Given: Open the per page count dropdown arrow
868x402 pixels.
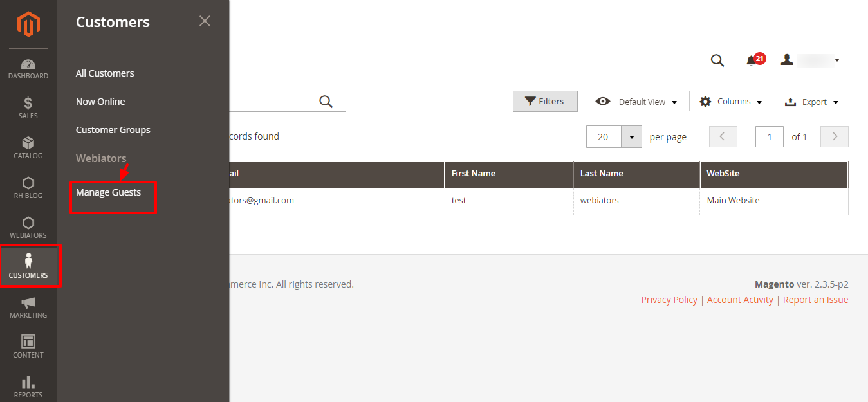Looking at the screenshot, I should tap(631, 137).
